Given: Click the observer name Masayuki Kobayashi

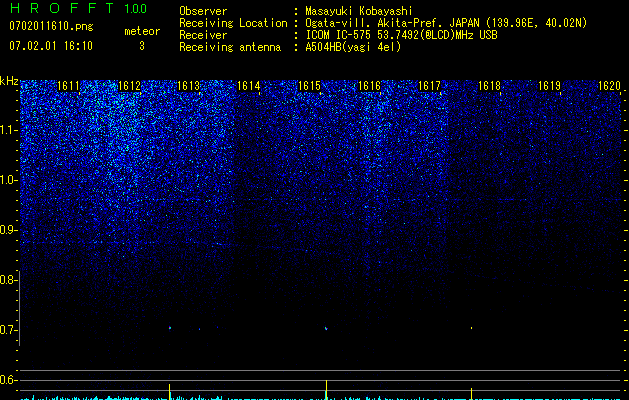Looking at the screenshot, I should click(359, 11).
